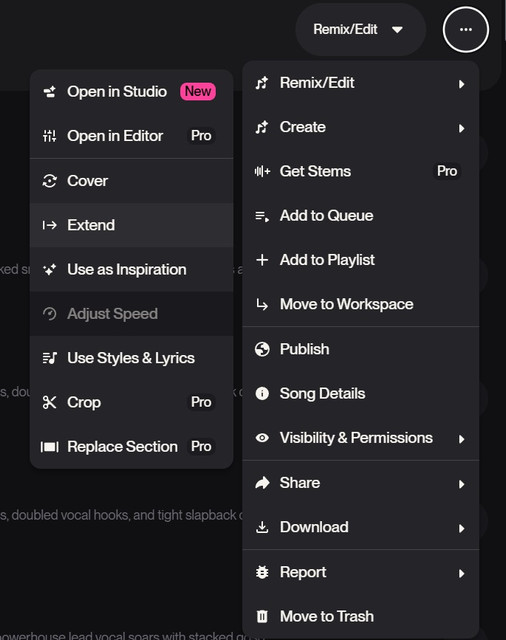Click the Report bug icon
The width and height of the screenshot is (506, 640).
pyautogui.click(x=262, y=572)
